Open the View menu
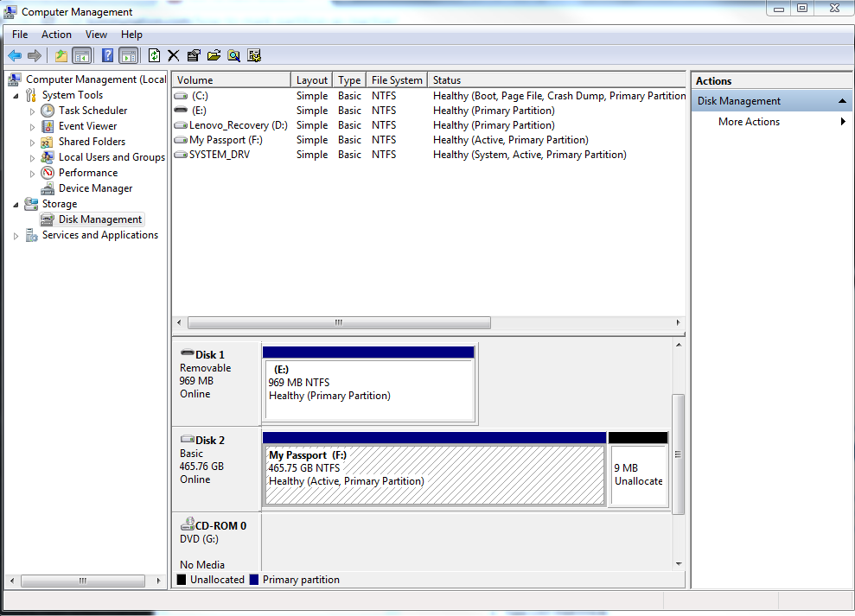Viewport: 855px width, 616px height. (x=96, y=35)
